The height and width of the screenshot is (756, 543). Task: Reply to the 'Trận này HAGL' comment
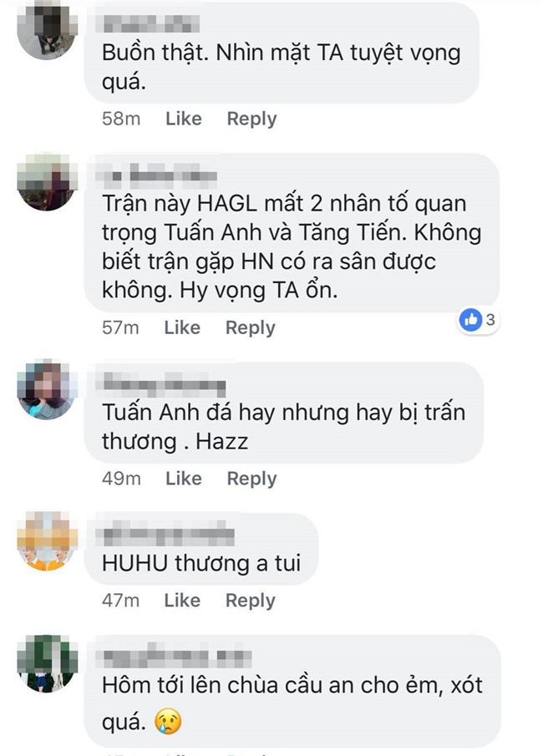coord(251,327)
